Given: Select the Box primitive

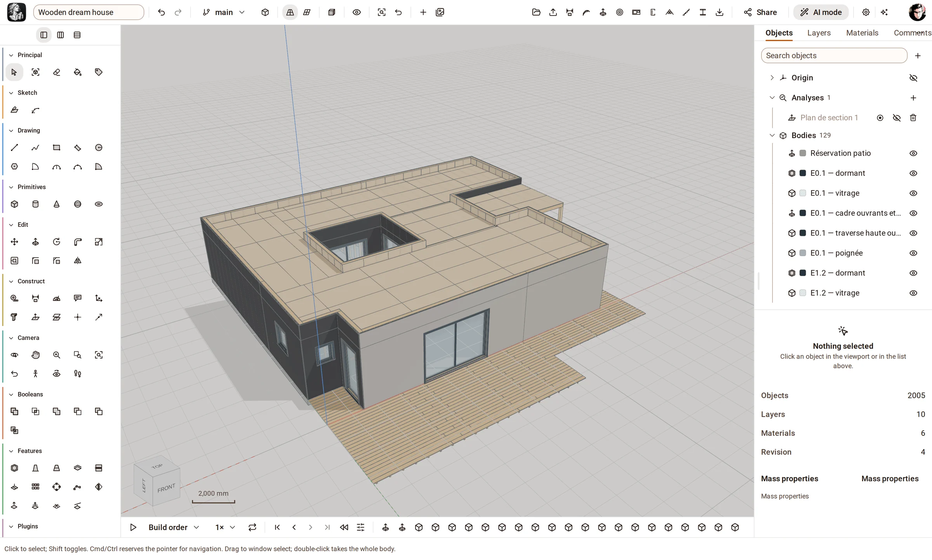Looking at the screenshot, I should (14, 204).
